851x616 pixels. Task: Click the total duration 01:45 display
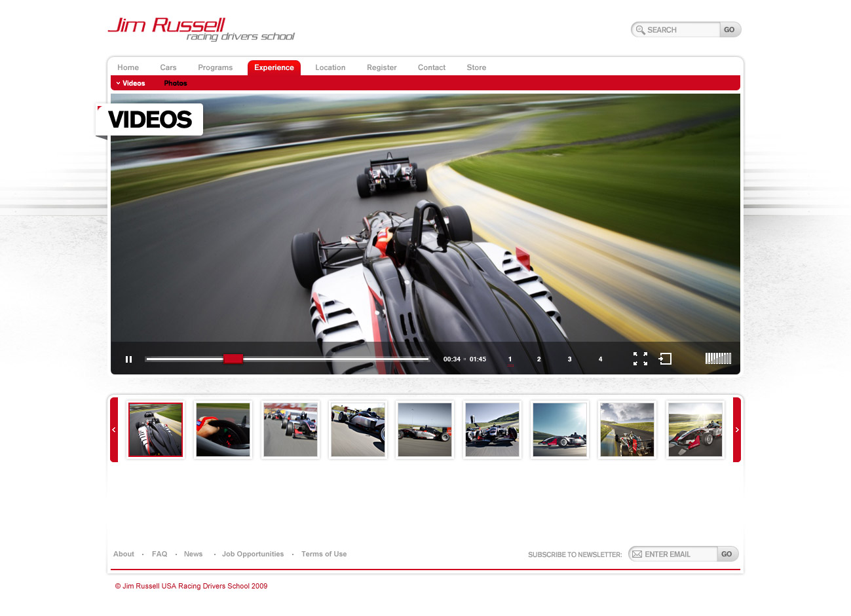478,359
